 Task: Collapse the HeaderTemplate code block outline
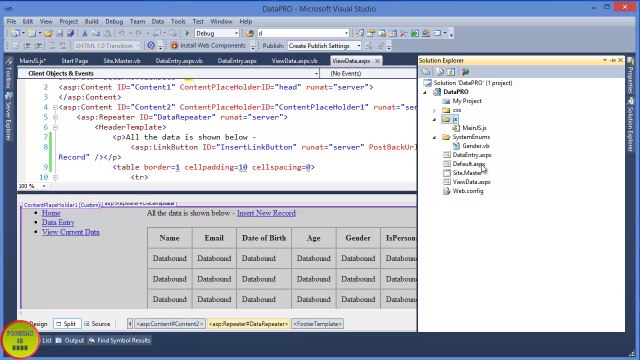[55, 127]
